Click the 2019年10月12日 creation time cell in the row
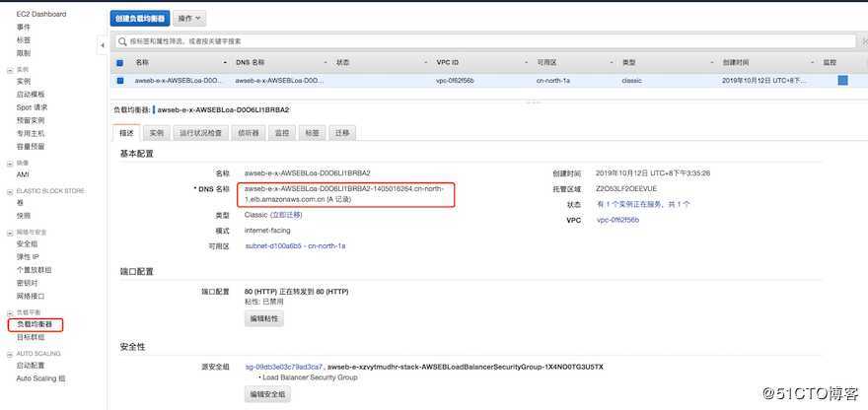Viewport: 868px width, 410px height. point(763,80)
